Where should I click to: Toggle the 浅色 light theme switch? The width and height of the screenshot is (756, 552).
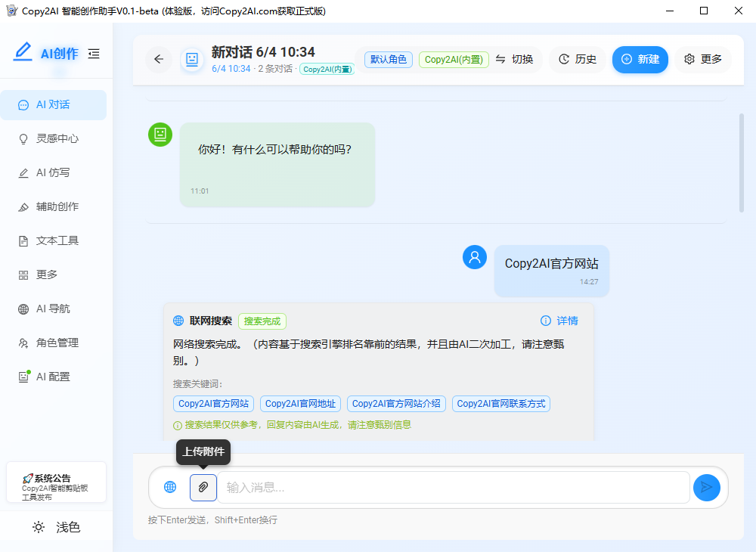pyautogui.click(x=56, y=527)
